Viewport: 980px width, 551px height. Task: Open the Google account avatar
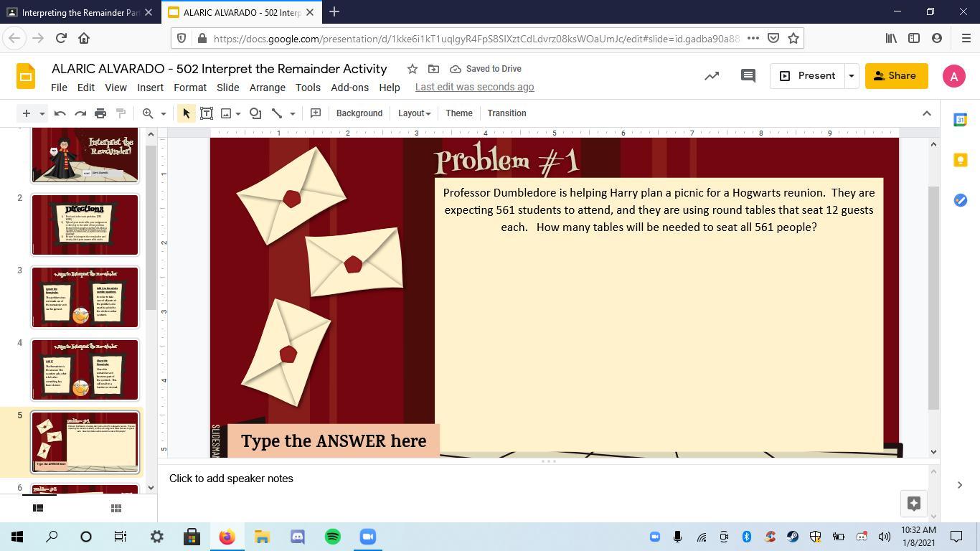[953, 76]
